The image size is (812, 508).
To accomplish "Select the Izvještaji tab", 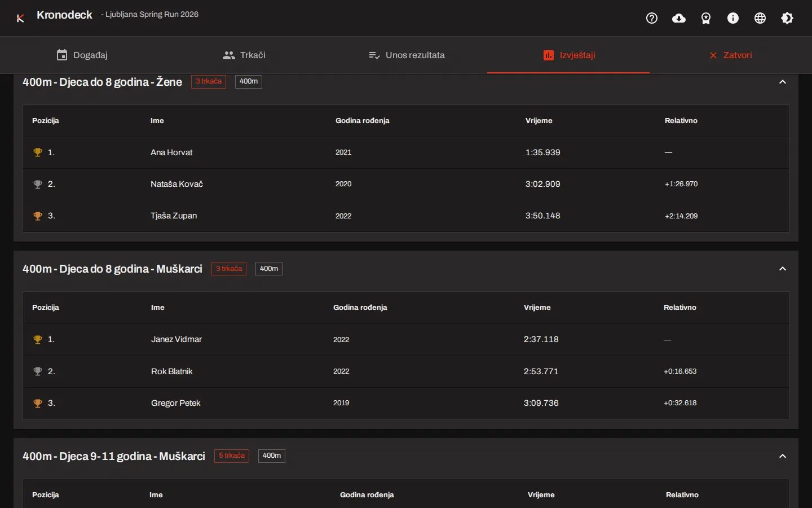I will [568, 55].
